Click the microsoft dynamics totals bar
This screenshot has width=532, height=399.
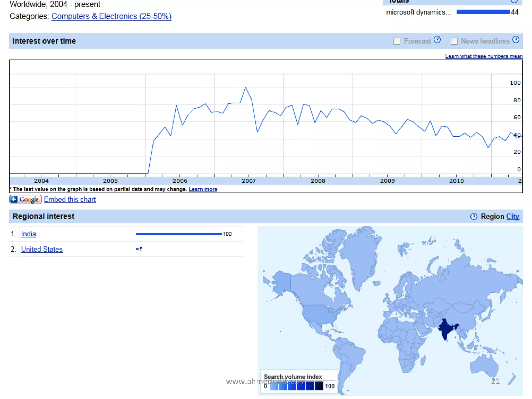tap(483, 12)
